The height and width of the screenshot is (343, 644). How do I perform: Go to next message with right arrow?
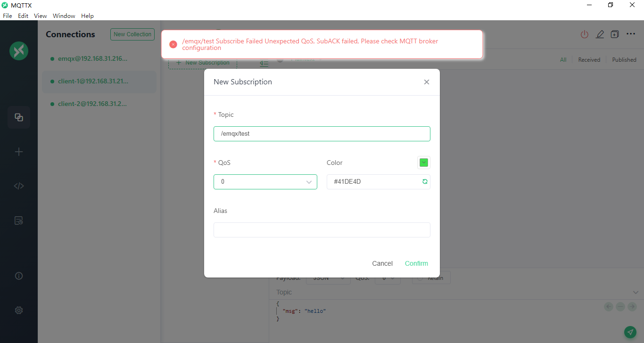coord(632,307)
